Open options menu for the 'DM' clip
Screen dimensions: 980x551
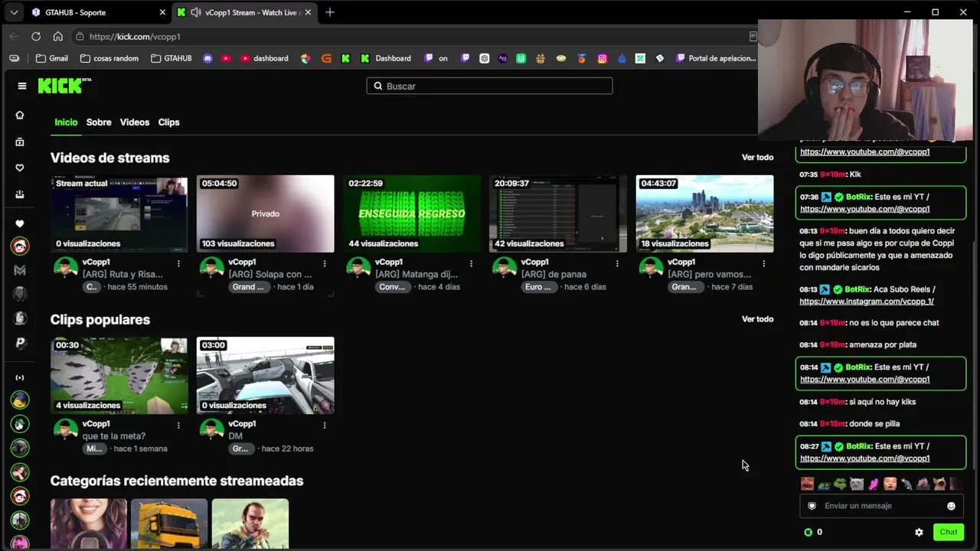pos(325,425)
